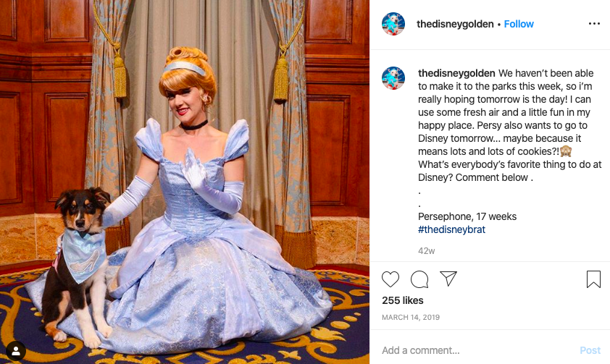Image resolution: width=610 pixels, height=364 pixels.
Task: Open the 42w timestamp
Action: coord(427,251)
